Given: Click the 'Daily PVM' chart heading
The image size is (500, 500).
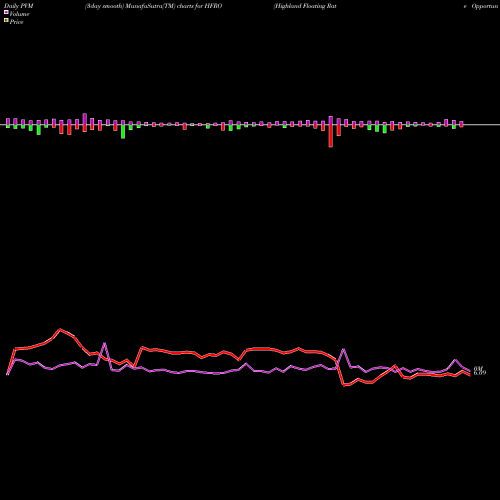Looking at the screenshot, I should point(19,6).
